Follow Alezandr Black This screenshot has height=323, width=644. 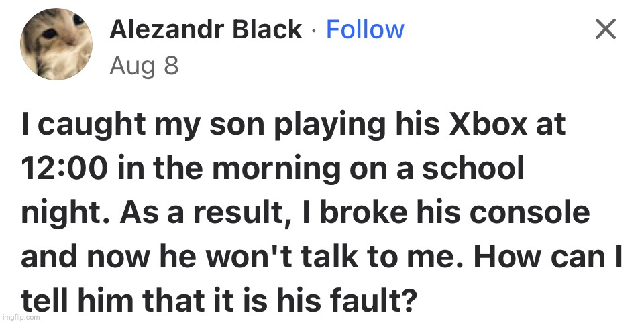[365, 29]
